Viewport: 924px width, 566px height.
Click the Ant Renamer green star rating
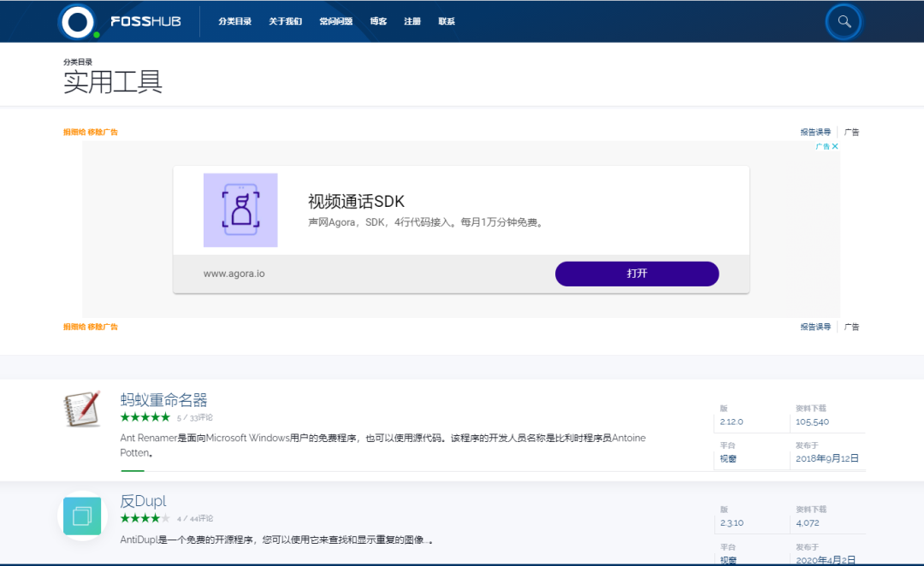pyautogui.click(x=145, y=417)
